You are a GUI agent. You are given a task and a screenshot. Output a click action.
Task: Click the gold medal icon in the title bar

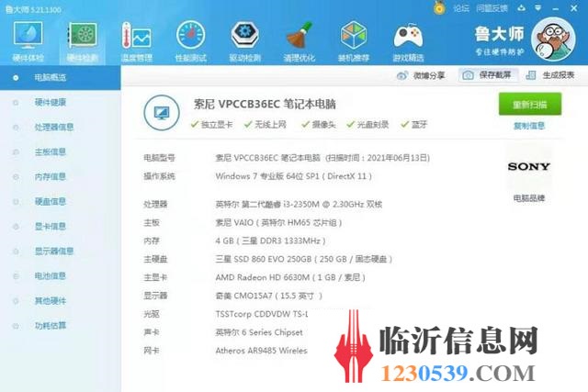tap(439, 7)
